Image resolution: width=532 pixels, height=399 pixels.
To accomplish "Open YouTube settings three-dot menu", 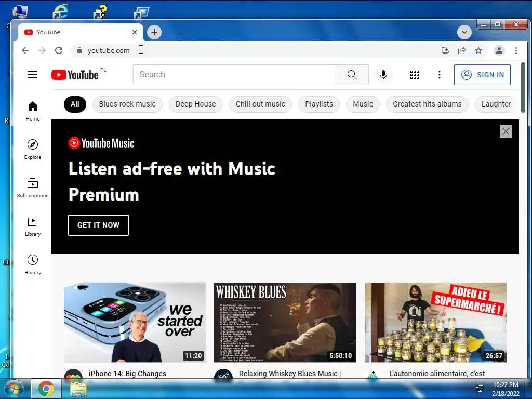I will coord(440,75).
